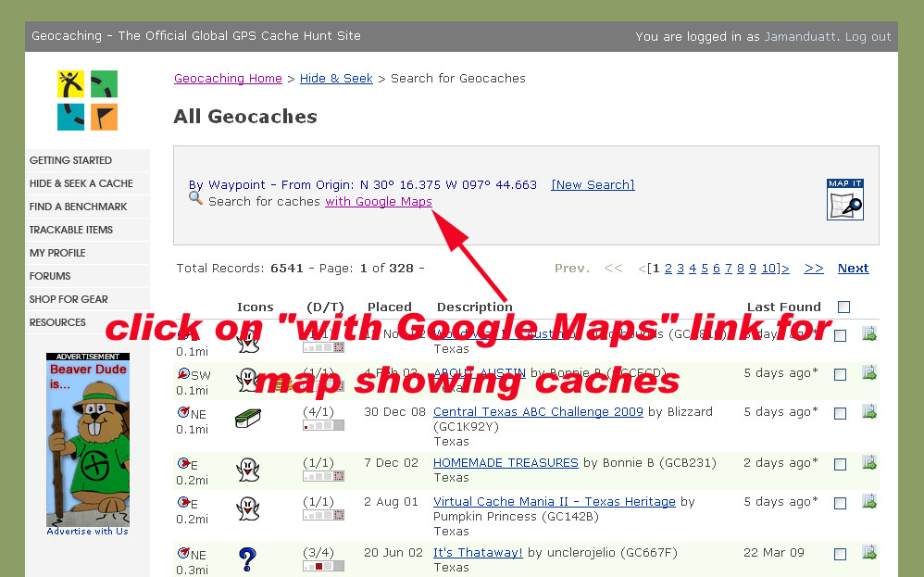The width and height of the screenshot is (924, 577).
Task: Click NE compass icon for It's Thataway! row
Action: [x=183, y=552]
